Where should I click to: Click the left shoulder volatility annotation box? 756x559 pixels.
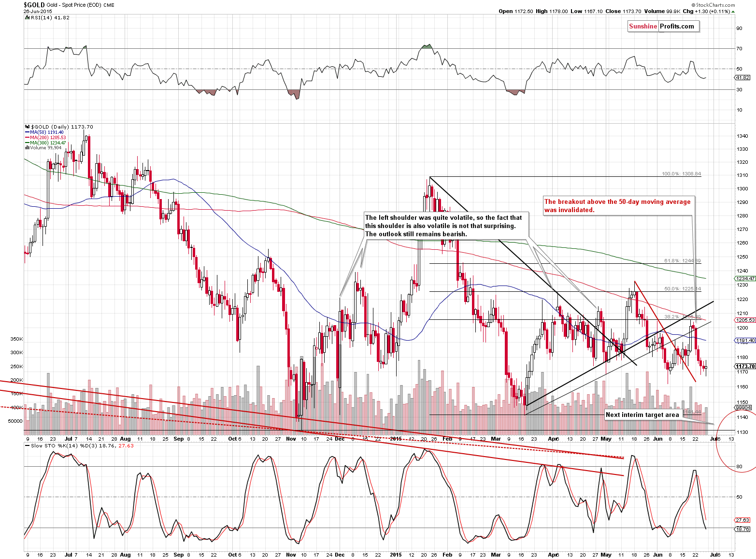point(446,226)
